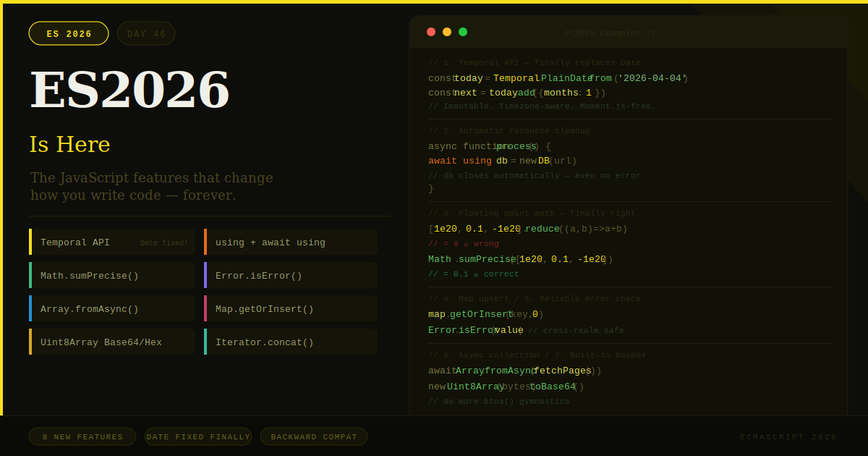868x456 pixels.
Task: Click the red traffic light dot
Action: pyautogui.click(x=431, y=32)
